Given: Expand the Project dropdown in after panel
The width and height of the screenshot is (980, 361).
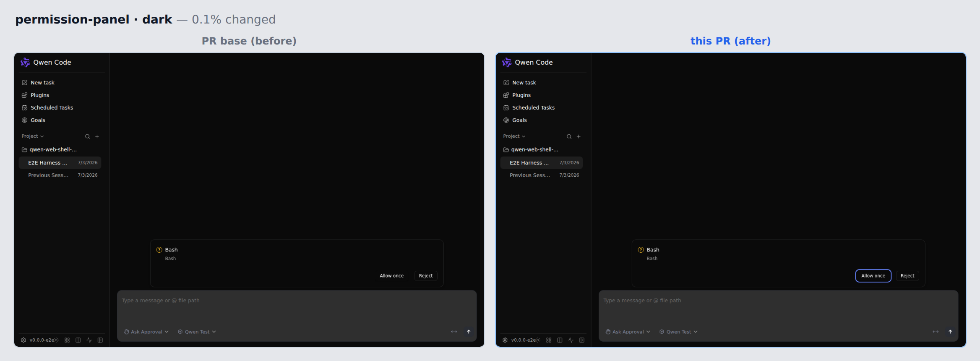Looking at the screenshot, I should (514, 136).
